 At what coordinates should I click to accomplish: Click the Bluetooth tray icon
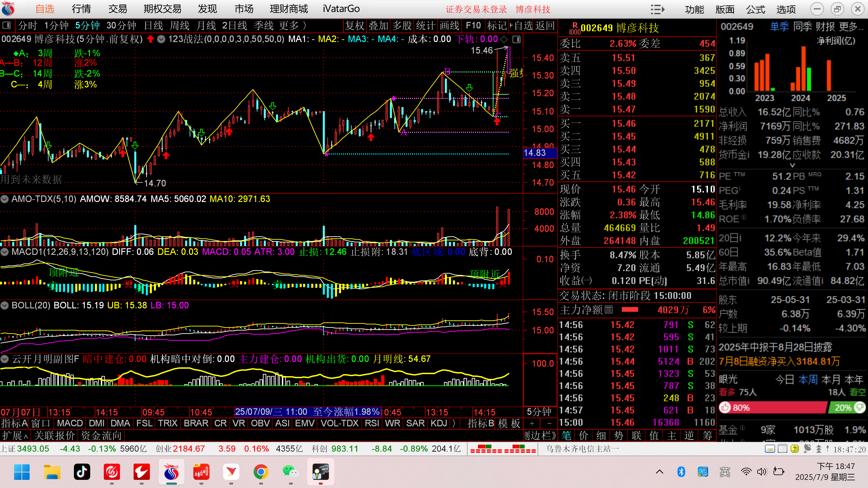(x=681, y=472)
